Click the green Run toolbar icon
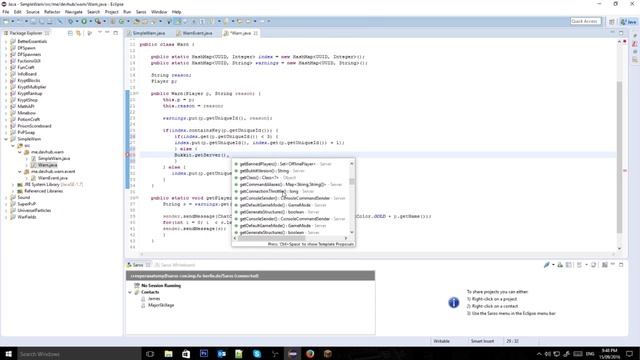 point(84,21)
